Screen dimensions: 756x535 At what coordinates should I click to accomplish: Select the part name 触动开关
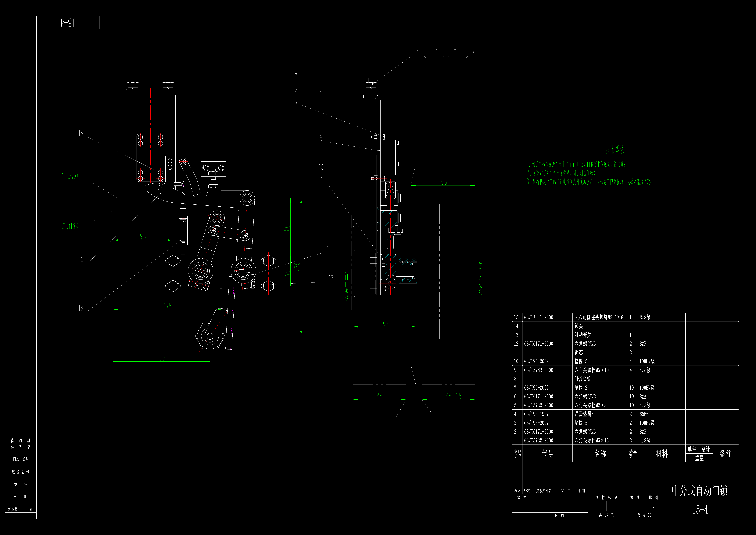point(583,335)
